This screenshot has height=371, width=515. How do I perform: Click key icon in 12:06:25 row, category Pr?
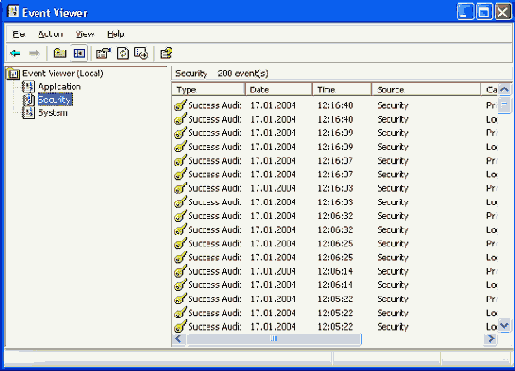[180, 243]
